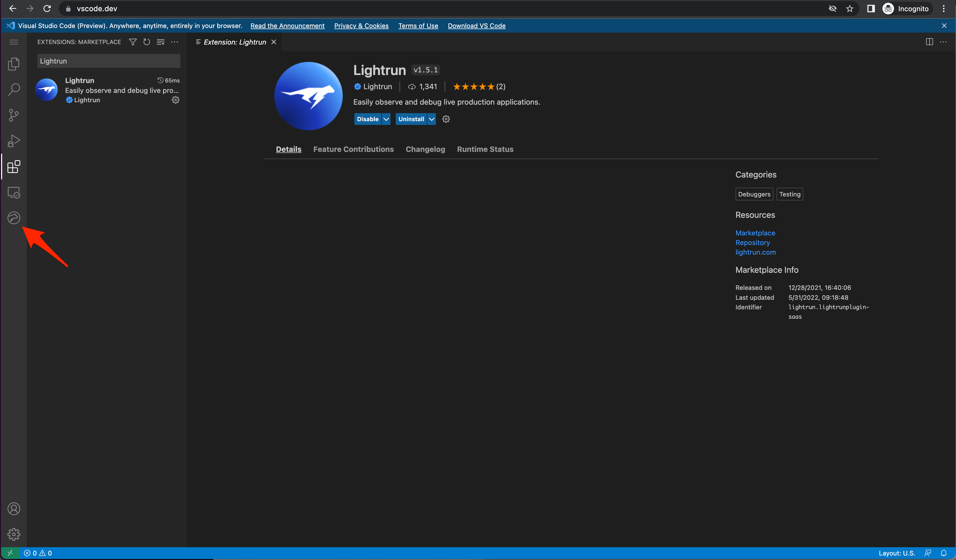
Task: Open the hamburger application menu
Action: [14, 42]
